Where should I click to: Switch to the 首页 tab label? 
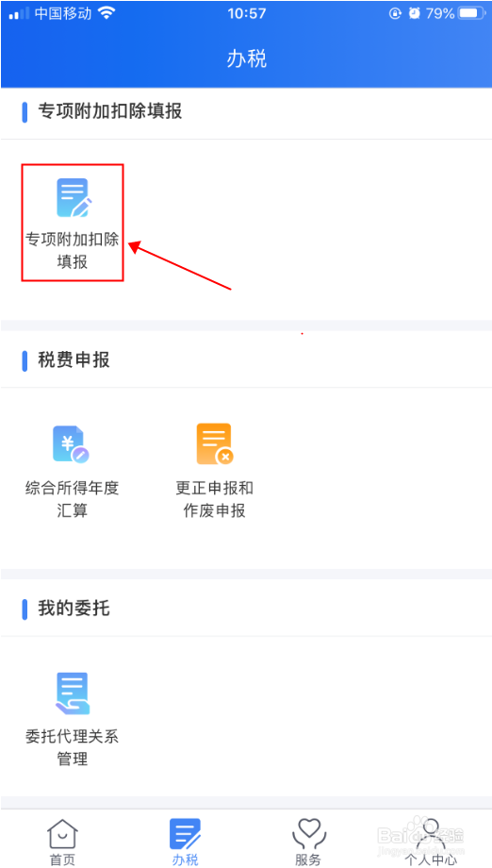(x=62, y=860)
